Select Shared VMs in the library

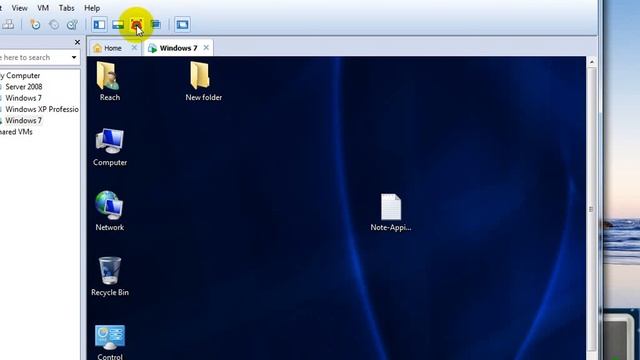click(16, 132)
